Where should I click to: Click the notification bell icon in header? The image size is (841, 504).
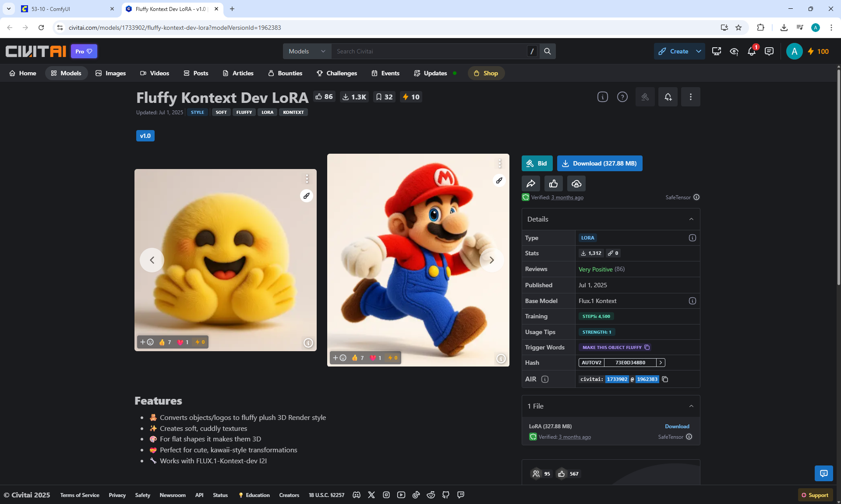pyautogui.click(x=752, y=52)
